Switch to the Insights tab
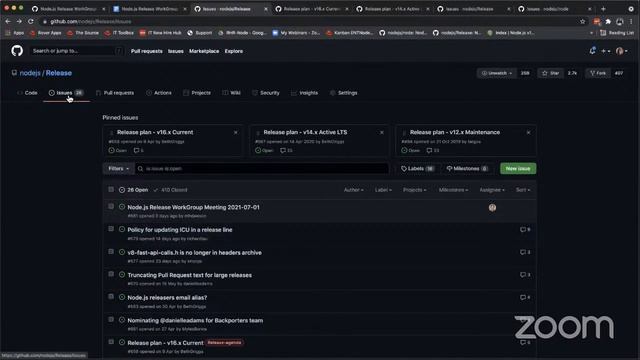640x360 pixels. (x=304, y=93)
